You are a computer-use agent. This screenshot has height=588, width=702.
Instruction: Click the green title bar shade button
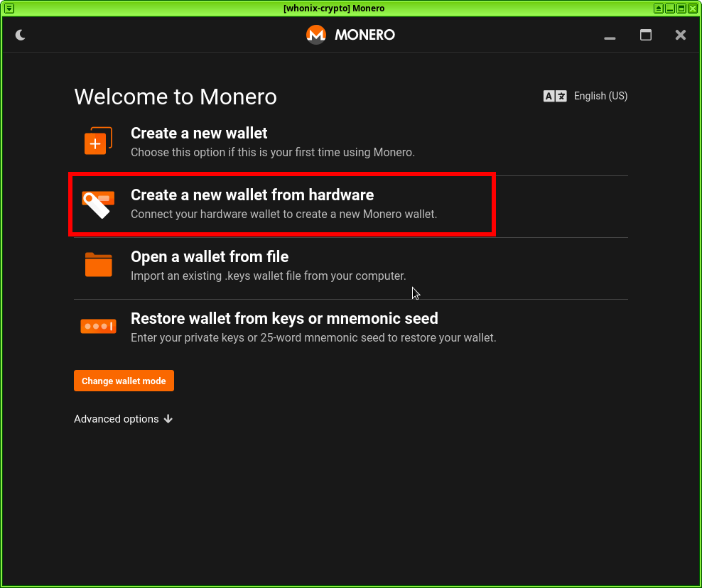point(658,8)
